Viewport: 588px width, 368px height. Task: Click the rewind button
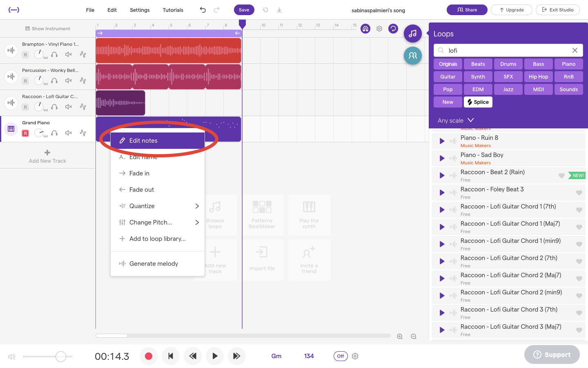coord(193,356)
